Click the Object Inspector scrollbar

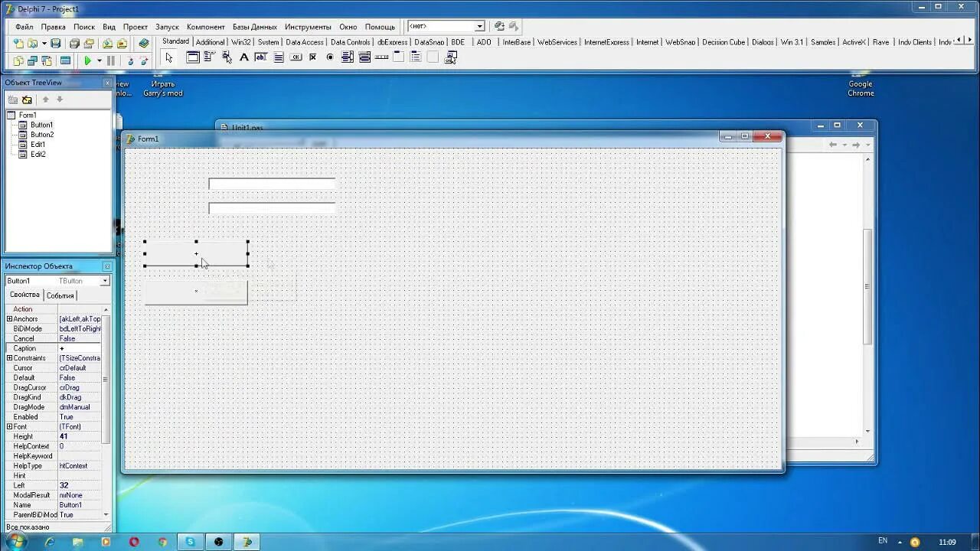pos(106,412)
